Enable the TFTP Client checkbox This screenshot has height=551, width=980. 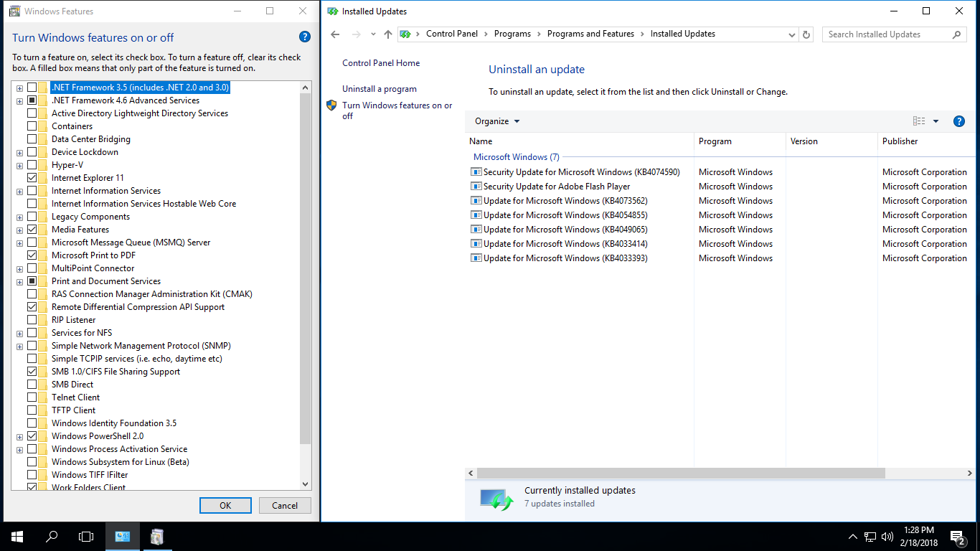pyautogui.click(x=32, y=410)
